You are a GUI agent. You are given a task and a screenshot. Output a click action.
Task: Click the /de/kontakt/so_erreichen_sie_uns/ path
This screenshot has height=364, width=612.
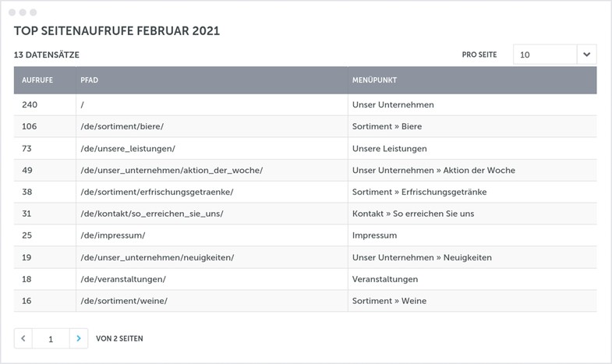coord(151,214)
